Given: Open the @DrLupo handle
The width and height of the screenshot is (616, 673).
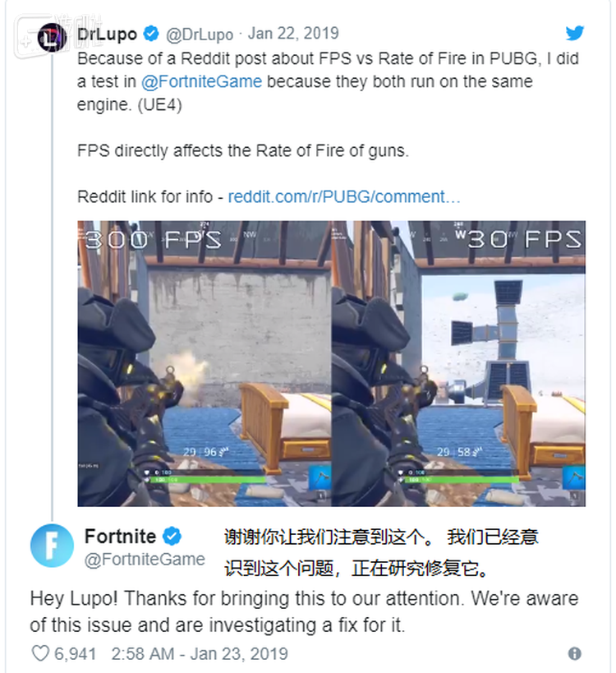Looking at the screenshot, I should click(x=200, y=34).
